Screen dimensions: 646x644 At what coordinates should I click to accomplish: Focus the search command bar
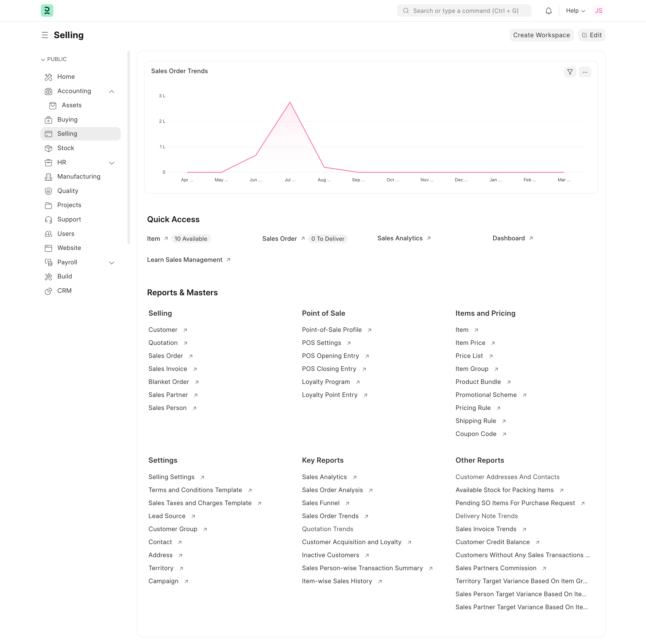[x=465, y=11]
